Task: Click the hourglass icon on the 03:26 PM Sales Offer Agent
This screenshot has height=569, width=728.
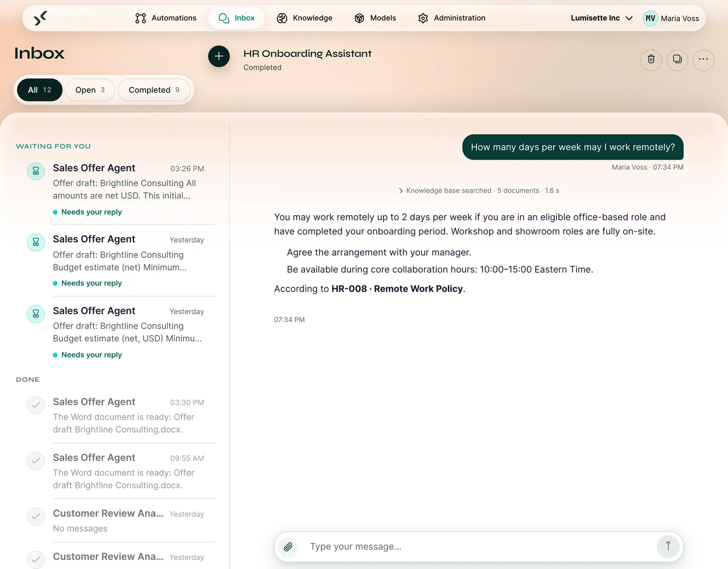Action: tap(36, 171)
